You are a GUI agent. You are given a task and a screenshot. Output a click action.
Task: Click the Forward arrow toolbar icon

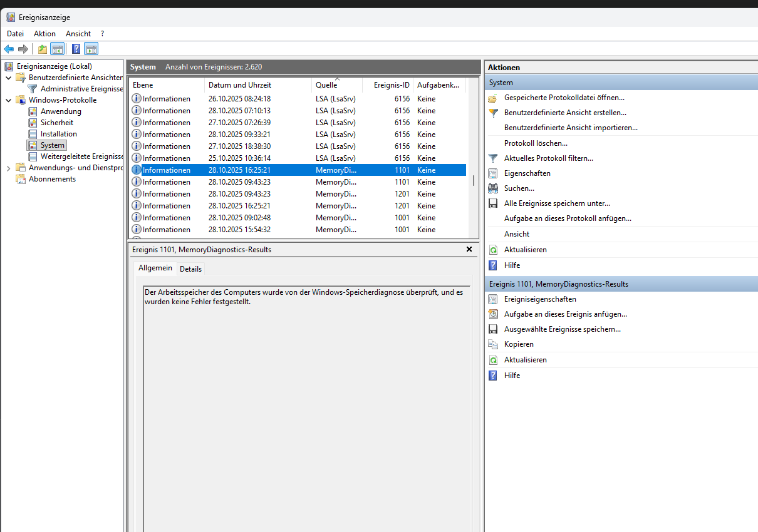click(23, 49)
